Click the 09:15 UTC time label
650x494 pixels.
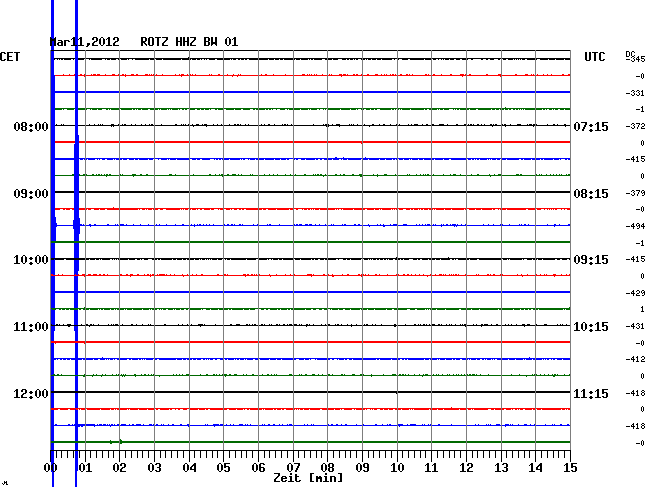tap(591, 260)
